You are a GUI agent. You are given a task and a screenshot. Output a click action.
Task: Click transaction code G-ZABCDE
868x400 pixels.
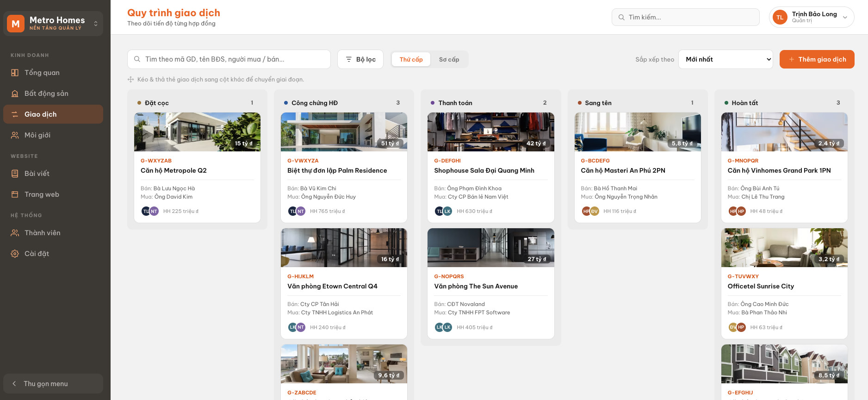[302, 393]
